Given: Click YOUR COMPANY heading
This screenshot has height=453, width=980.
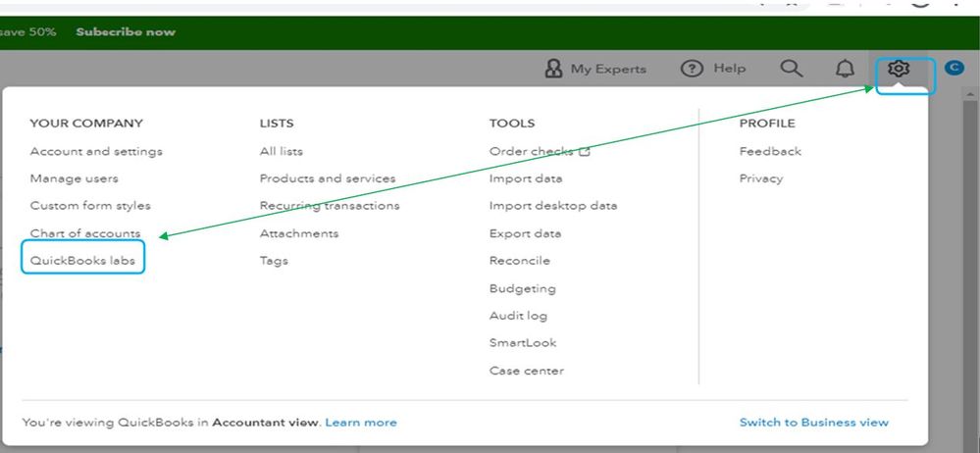Looking at the screenshot, I should pos(86,124).
